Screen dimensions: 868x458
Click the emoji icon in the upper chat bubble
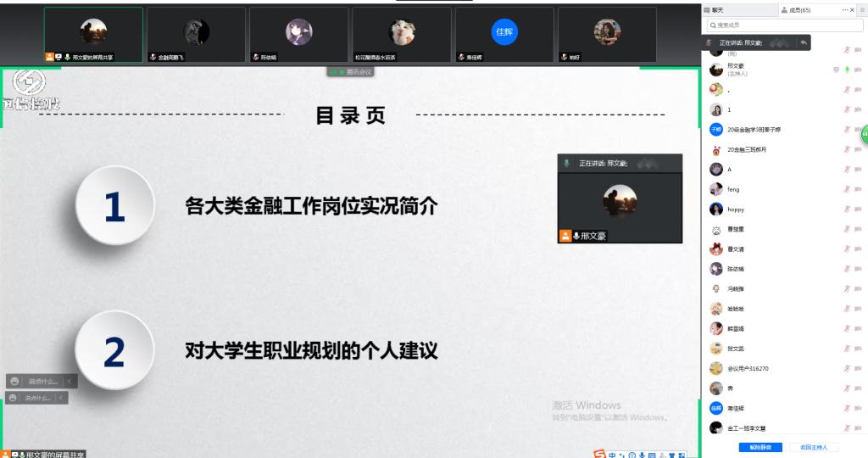[14, 382]
